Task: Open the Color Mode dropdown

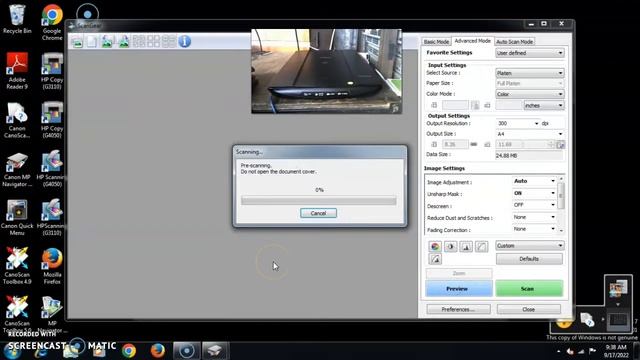Action: click(529, 94)
